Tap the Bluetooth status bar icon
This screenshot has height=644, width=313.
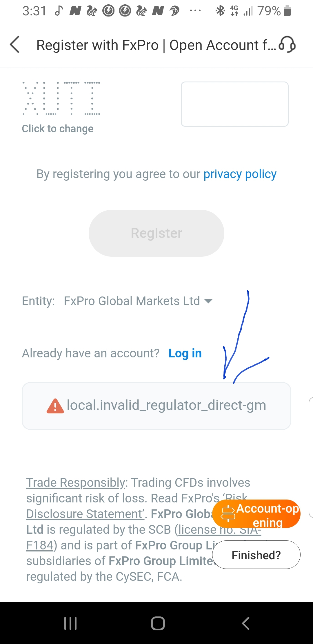click(220, 11)
